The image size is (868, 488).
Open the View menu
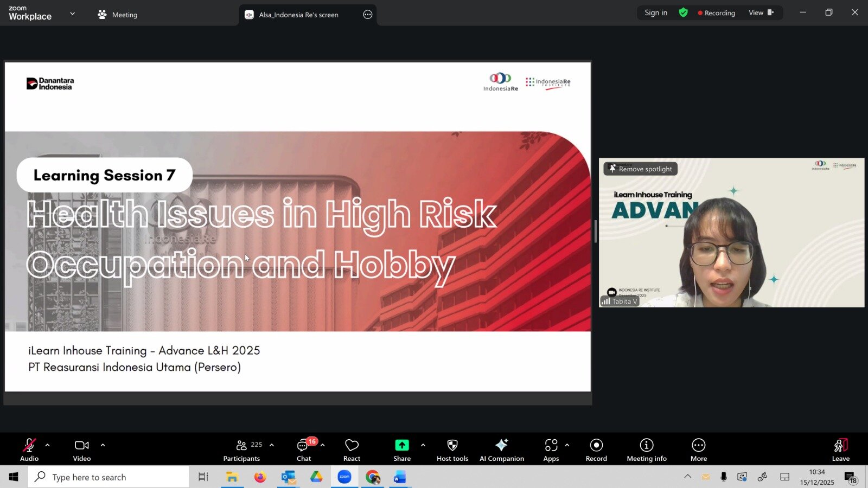758,12
